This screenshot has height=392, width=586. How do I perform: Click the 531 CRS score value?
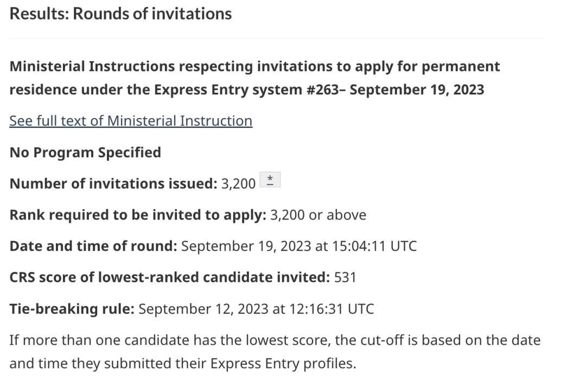(x=345, y=278)
